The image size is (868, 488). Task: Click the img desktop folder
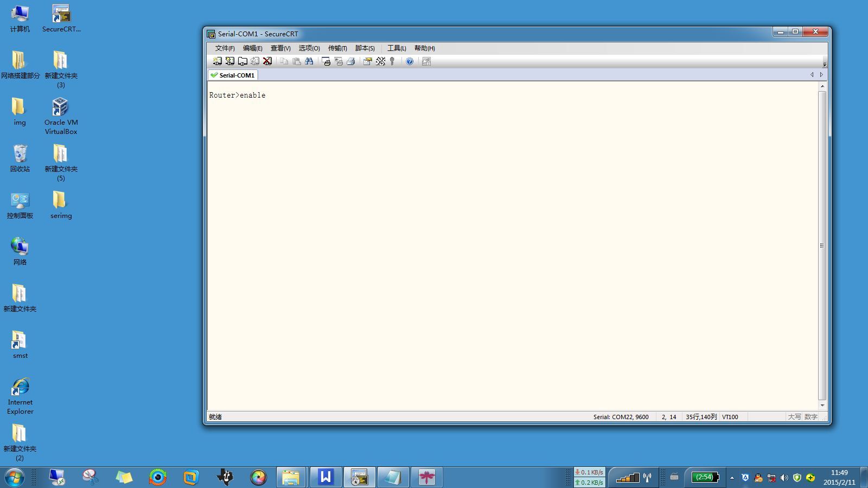click(x=20, y=112)
